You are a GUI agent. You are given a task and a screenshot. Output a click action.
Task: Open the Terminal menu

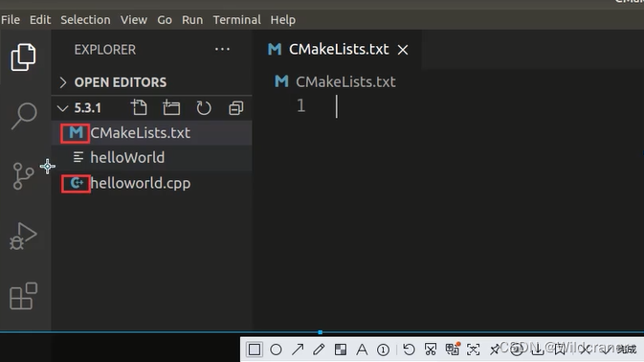(236, 20)
